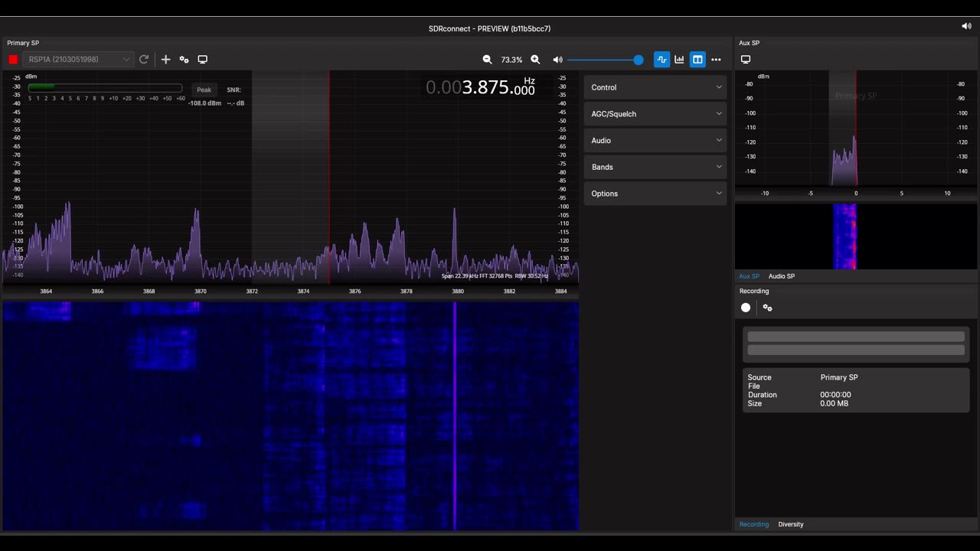The height and width of the screenshot is (551, 980).
Task: Expand the Bands section
Action: pyautogui.click(x=655, y=167)
